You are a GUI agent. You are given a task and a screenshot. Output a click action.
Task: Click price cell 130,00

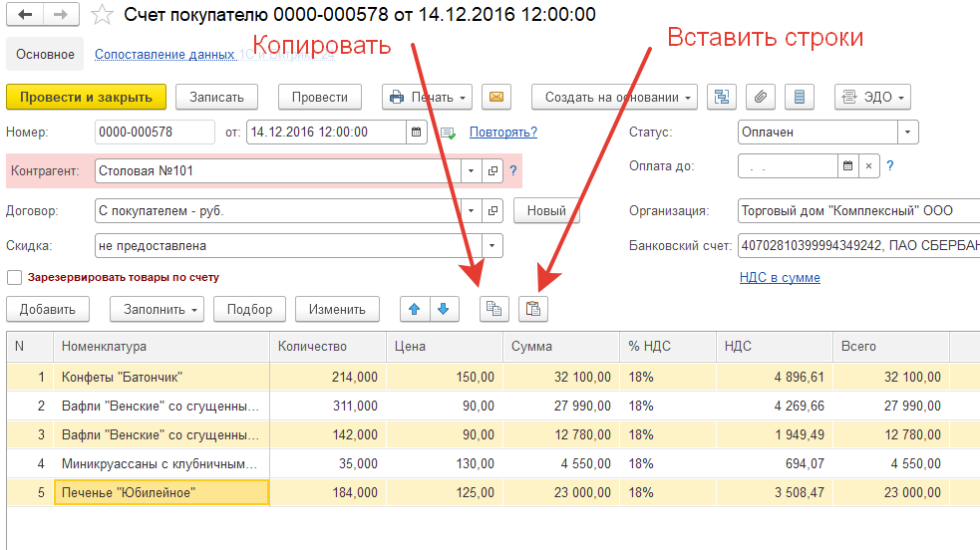[x=445, y=464]
